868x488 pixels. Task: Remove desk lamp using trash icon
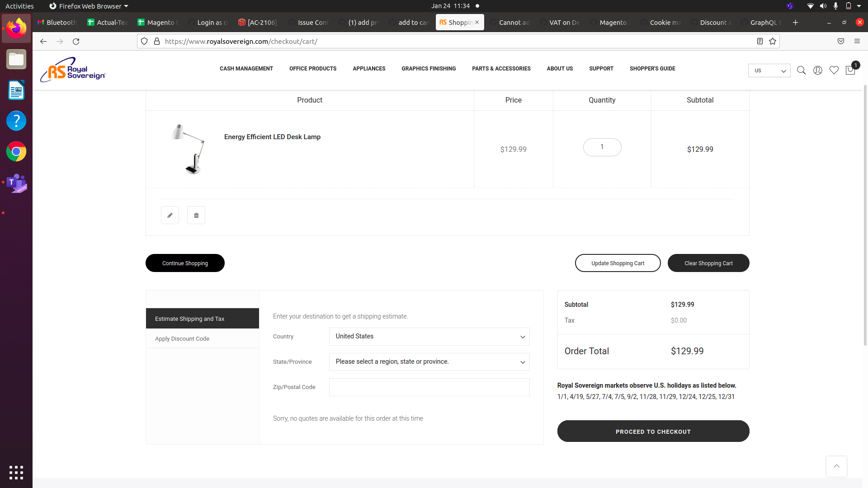coord(196,215)
